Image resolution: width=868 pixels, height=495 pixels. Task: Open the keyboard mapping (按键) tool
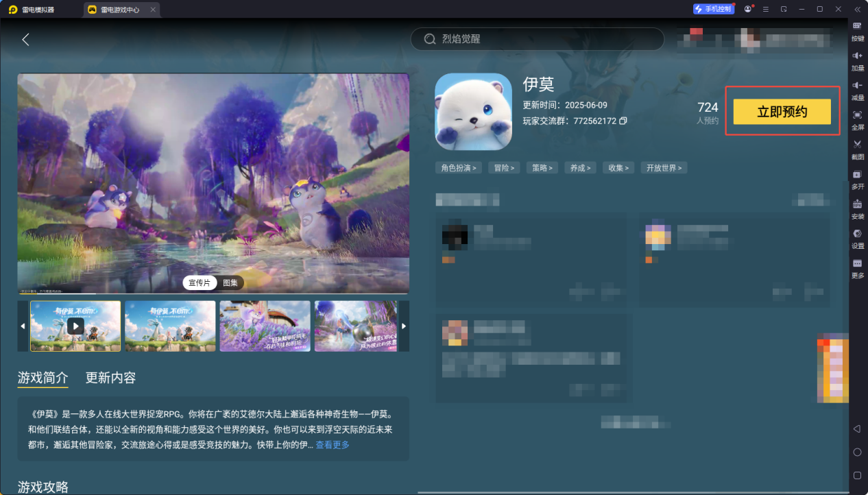tap(856, 31)
